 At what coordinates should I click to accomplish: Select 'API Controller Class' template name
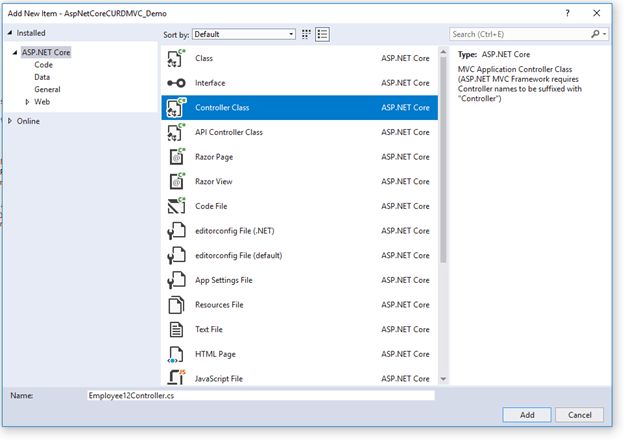pyautogui.click(x=229, y=132)
